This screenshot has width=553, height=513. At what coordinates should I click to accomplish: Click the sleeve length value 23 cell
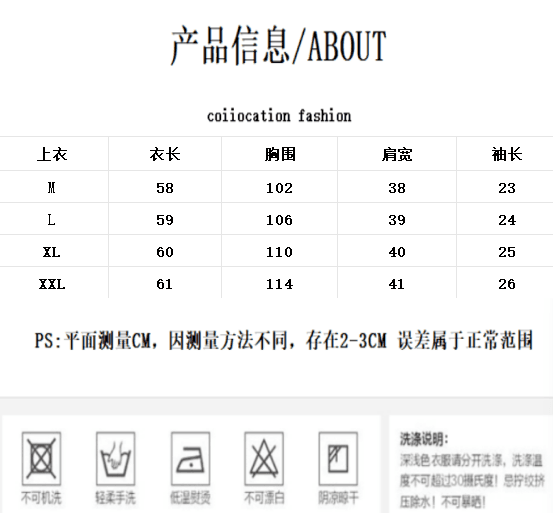(x=507, y=188)
